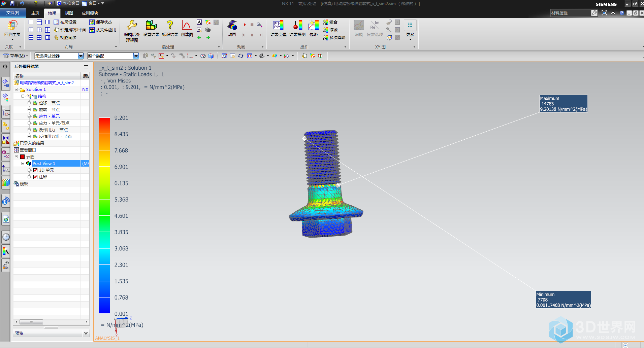
Task: Select the 旋转 - 节点 result row
Action: pyautogui.click(x=49, y=110)
